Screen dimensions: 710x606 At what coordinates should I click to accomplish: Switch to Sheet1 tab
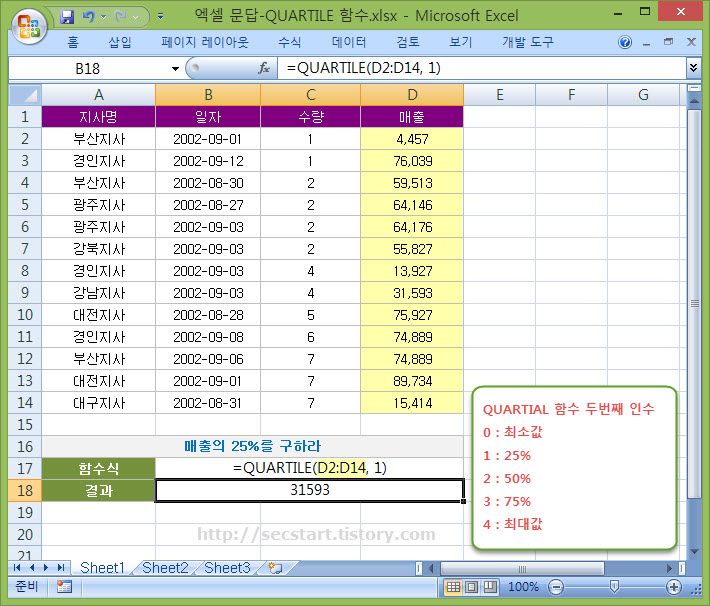pos(102,568)
